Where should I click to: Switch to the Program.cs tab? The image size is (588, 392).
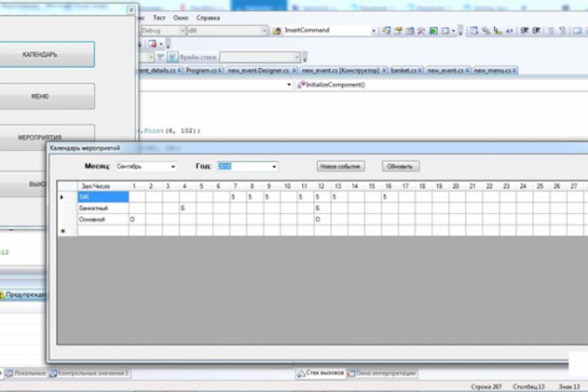tap(204, 70)
